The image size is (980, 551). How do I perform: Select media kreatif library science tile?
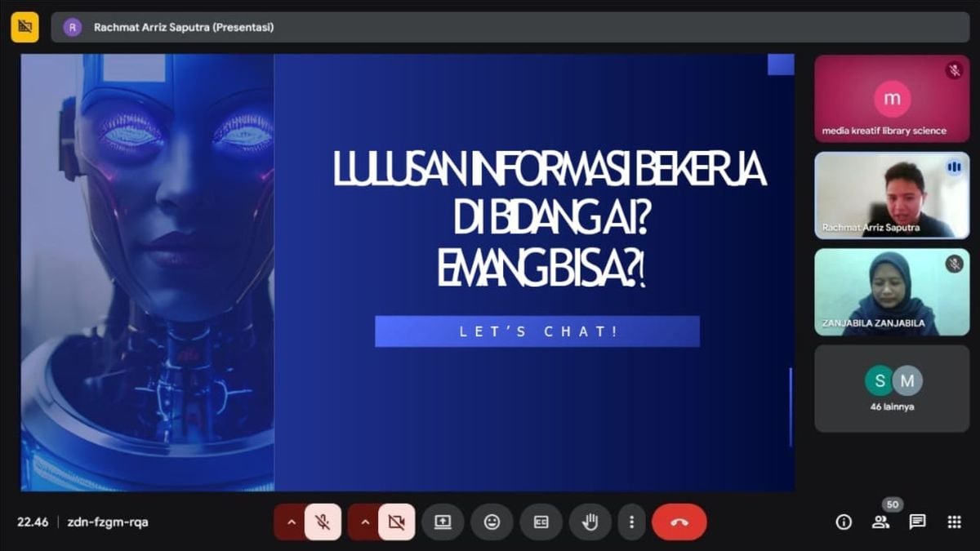[x=892, y=99]
